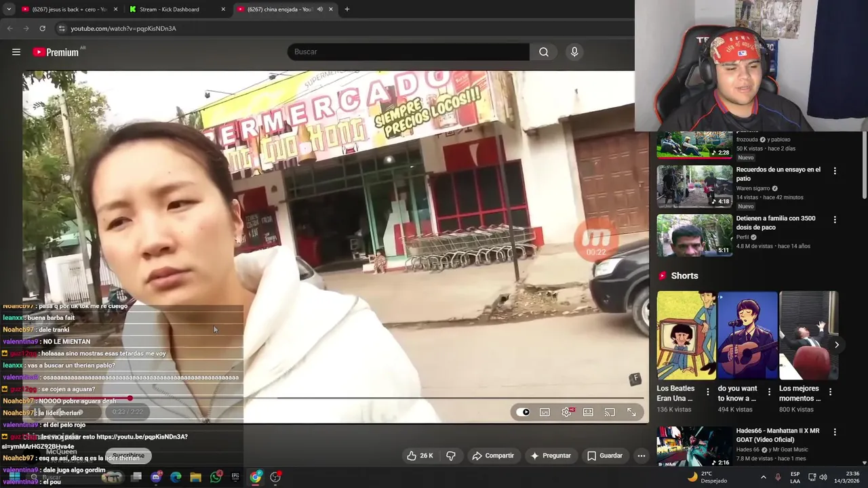Image resolution: width=868 pixels, height=488 pixels.
Task: Open Epic Games Launcher from taskbar
Action: (x=235, y=477)
